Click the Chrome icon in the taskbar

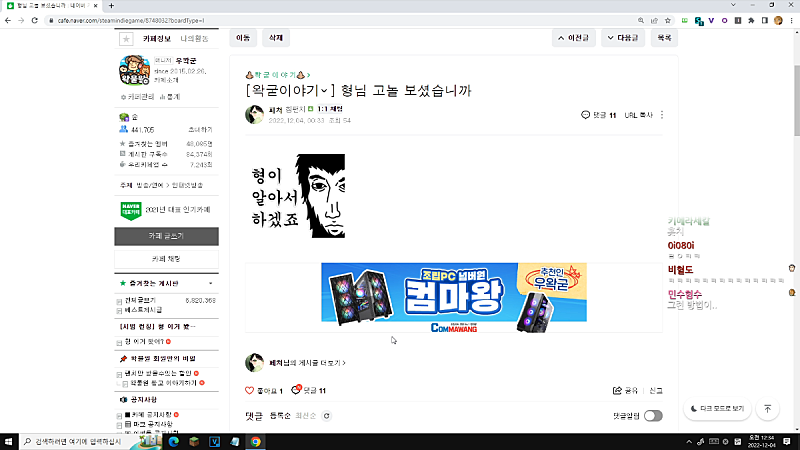point(255,441)
